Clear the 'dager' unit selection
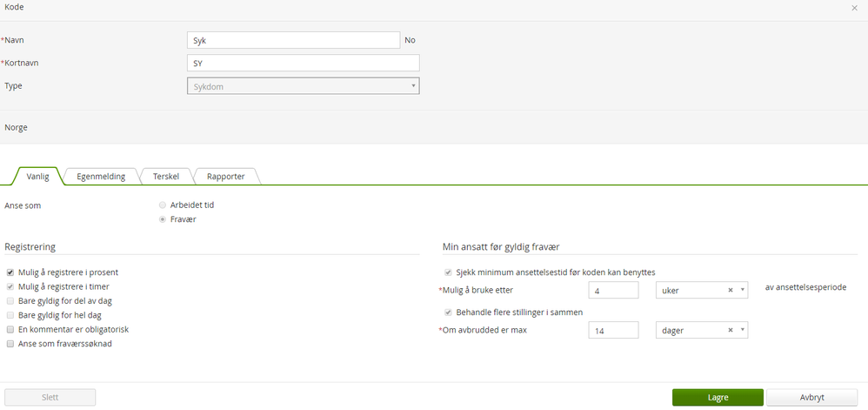Viewport: 868px width, 410px height. (x=731, y=330)
